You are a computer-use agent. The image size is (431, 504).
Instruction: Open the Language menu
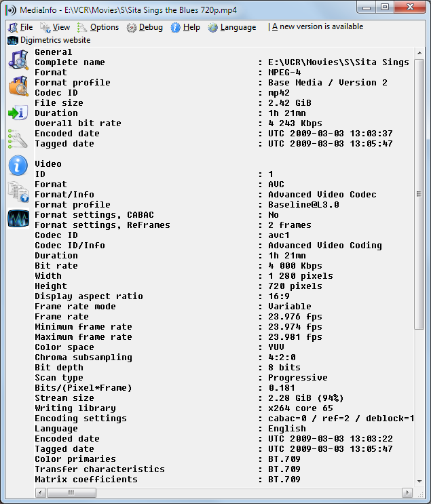coord(232,27)
